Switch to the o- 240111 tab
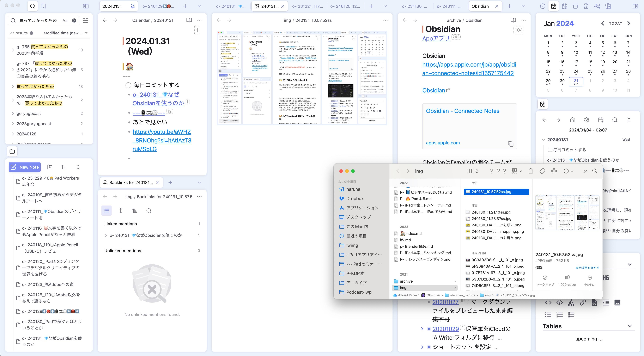The width and height of the screenshot is (644, 356). [449, 6]
